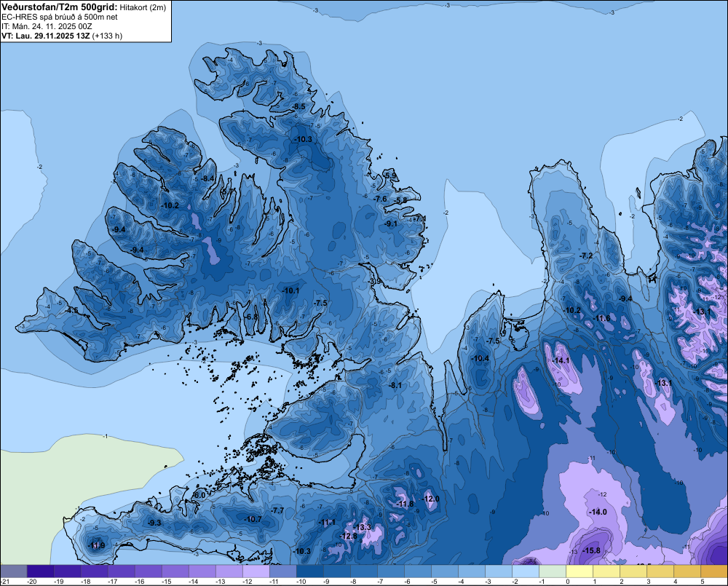
Task: Click the title 'Veðurstofan/T2m 500grid:' in header box
Action: click(x=59, y=7)
